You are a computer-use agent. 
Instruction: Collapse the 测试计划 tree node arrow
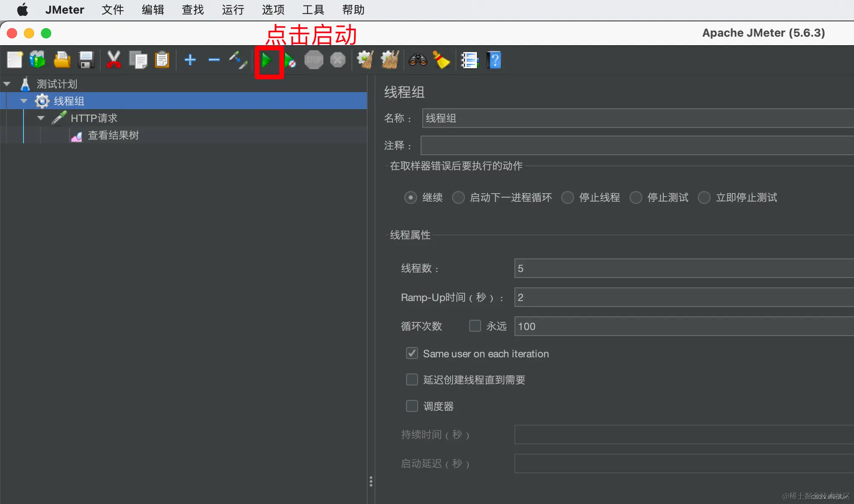pyautogui.click(x=7, y=84)
